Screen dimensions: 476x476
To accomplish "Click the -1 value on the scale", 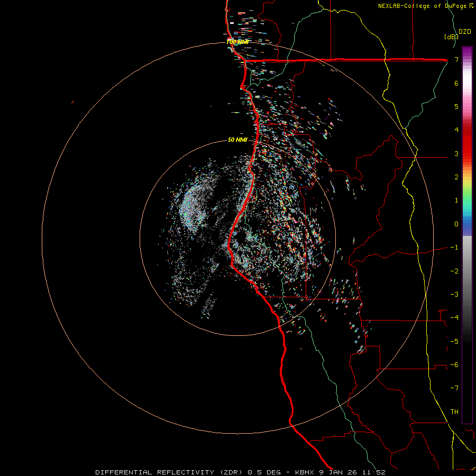I will click(x=454, y=248).
